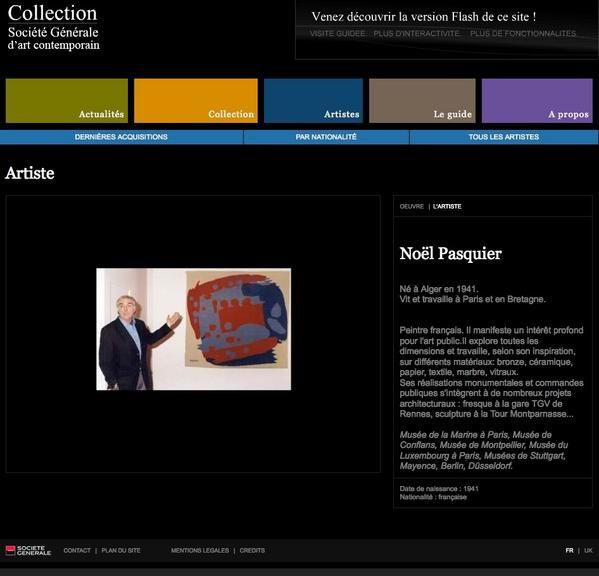Click the Société Générale footer logo
This screenshot has width=599, height=576.
28,550
